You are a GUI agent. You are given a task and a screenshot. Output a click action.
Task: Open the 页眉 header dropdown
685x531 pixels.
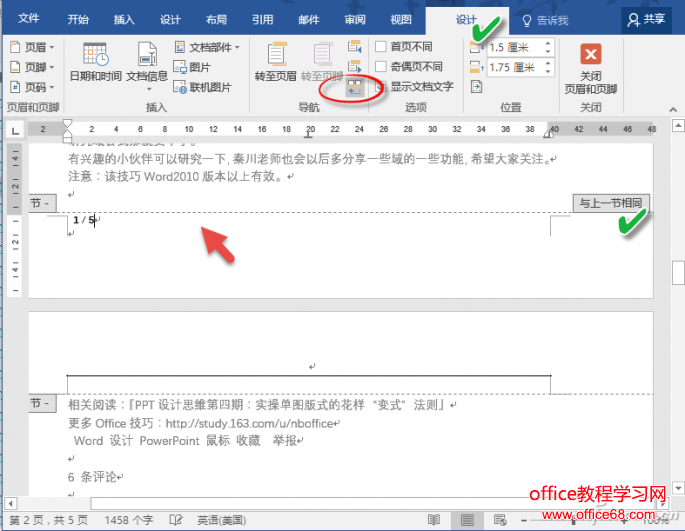tap(32, 47)
